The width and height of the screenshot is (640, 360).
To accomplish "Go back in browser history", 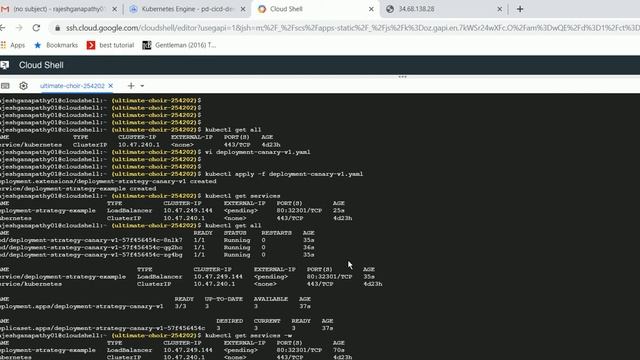I will pyautogui.click(x=2, y=28).
